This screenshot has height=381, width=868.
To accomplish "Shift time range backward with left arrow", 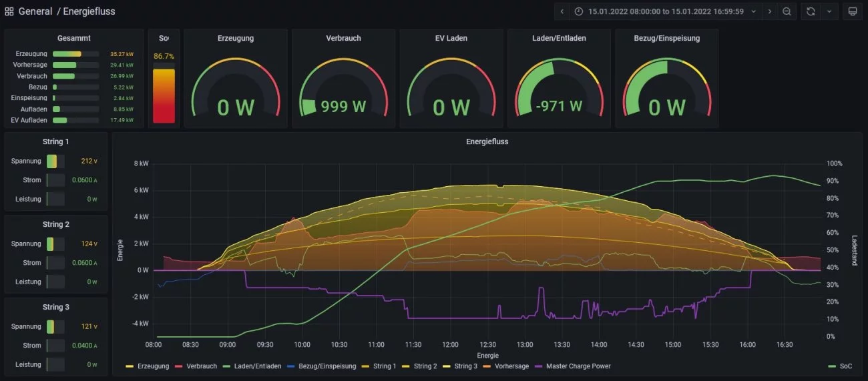I will click(562, 11).
